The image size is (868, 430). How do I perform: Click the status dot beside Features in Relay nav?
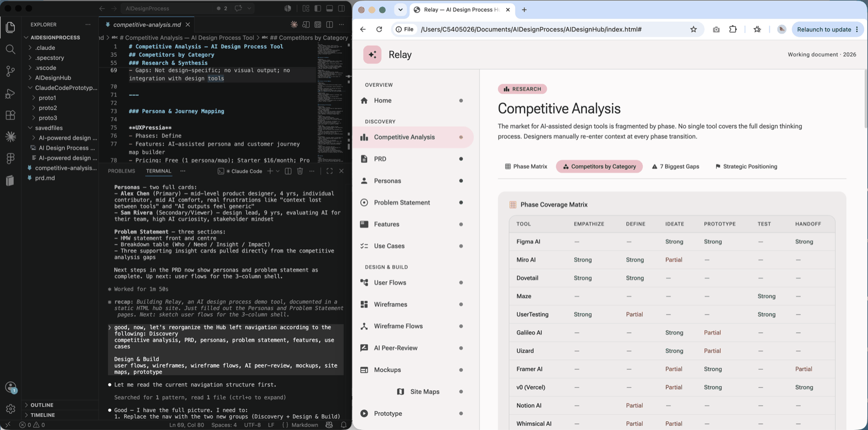click(461, 224)
